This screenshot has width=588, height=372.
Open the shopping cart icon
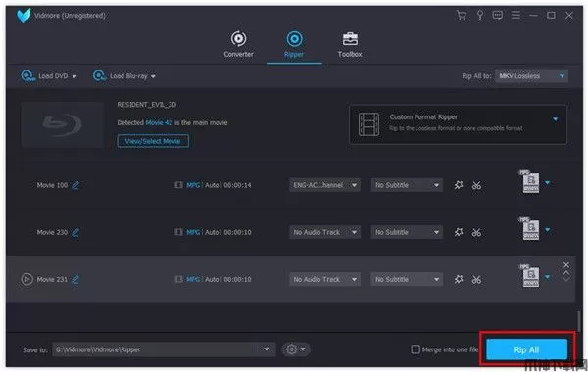tap(462, 16)
